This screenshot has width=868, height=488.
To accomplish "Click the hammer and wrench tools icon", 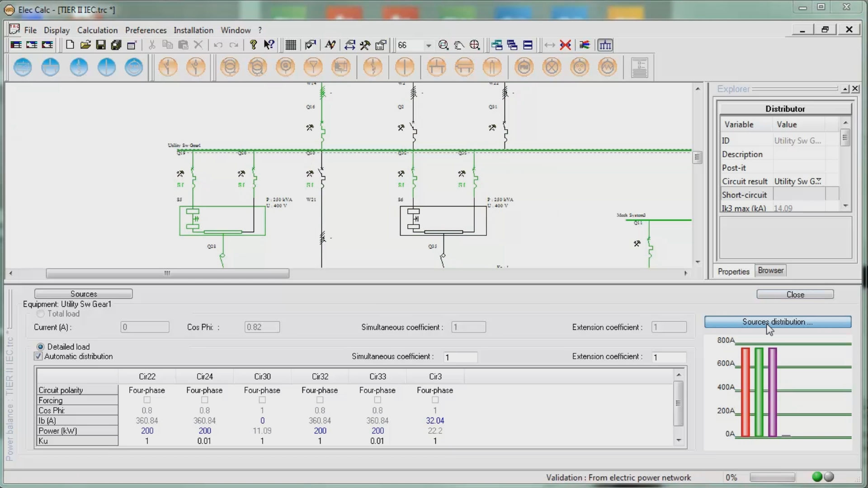I will coord(365,45).
